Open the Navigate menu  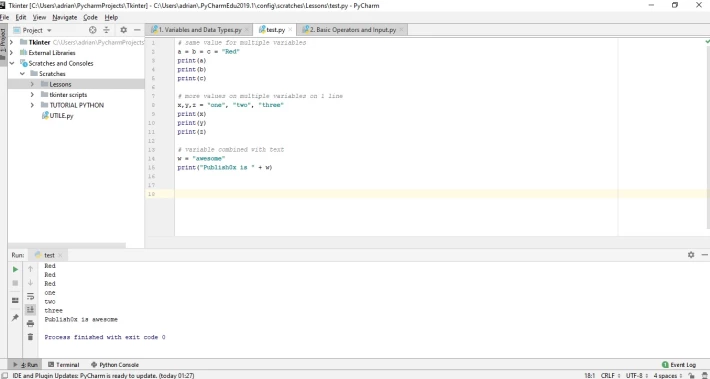click(65, 17)
